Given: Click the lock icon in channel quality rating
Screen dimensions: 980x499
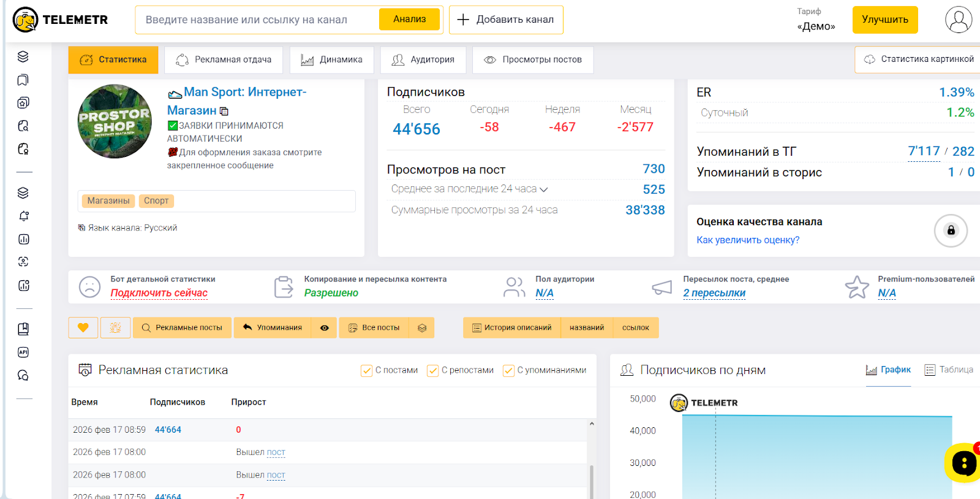Looking at the screenshot, I should (x=951, y=230).
